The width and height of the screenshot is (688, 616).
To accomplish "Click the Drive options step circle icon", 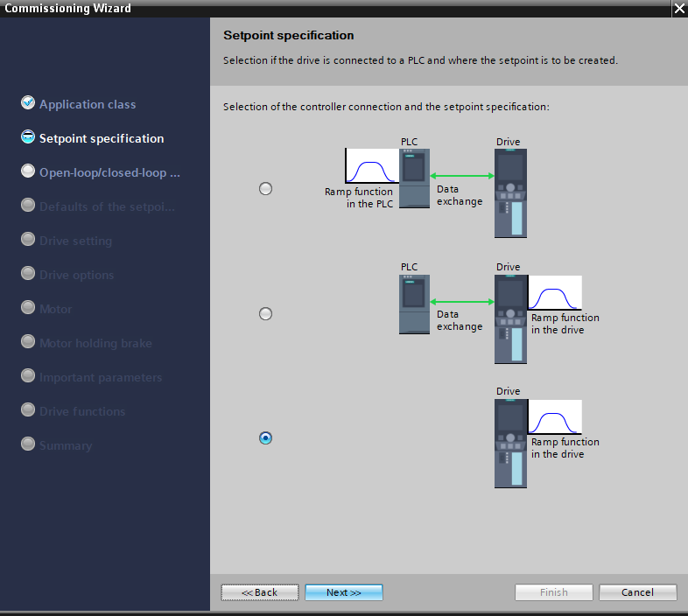I will click(x=28, y=273).
